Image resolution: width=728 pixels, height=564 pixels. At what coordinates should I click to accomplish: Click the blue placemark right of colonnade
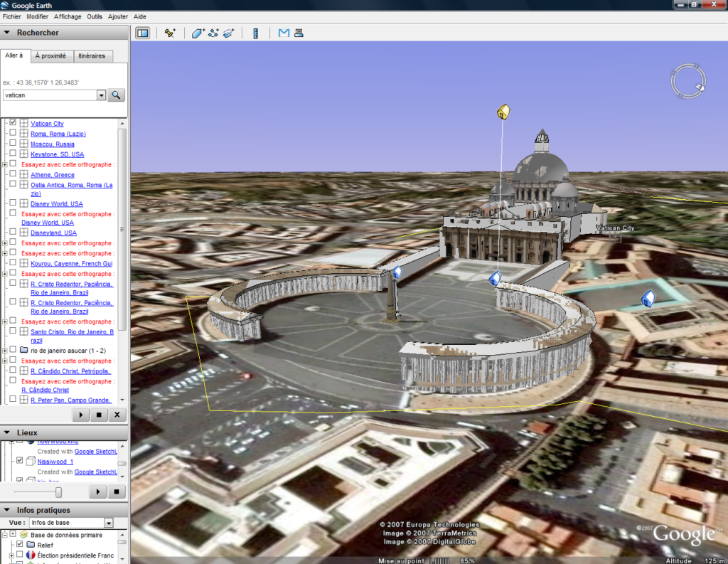click(648, 298)
